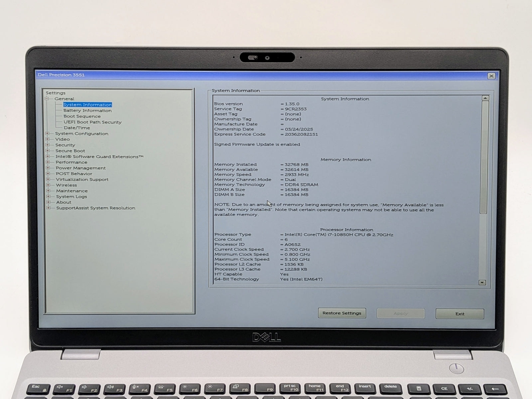Select the Performance category label

pos(71,162)
